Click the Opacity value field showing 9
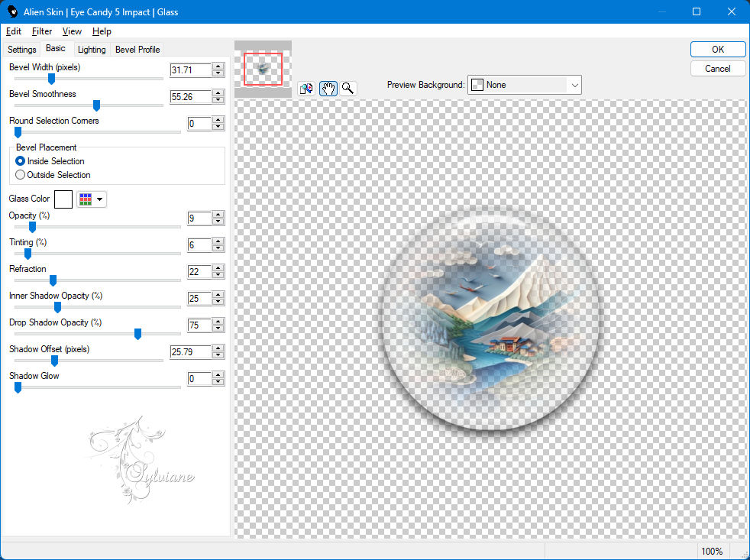Screen dimensions: 750x560 click(x=199, y=218)
